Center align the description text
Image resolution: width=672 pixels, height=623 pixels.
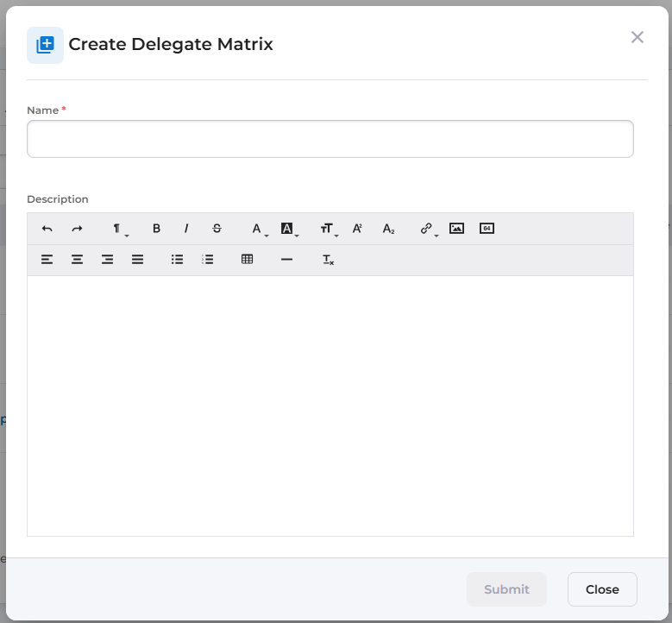tap(77, 259)
